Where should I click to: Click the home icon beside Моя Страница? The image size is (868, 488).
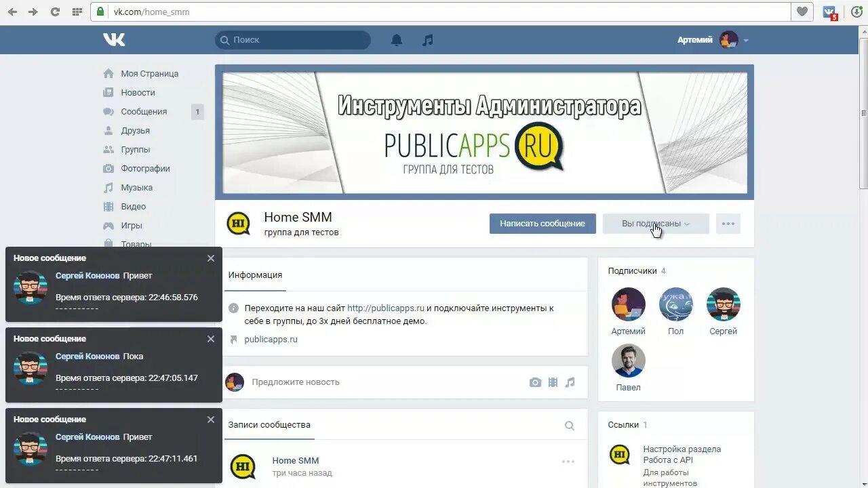click(108, 73)
